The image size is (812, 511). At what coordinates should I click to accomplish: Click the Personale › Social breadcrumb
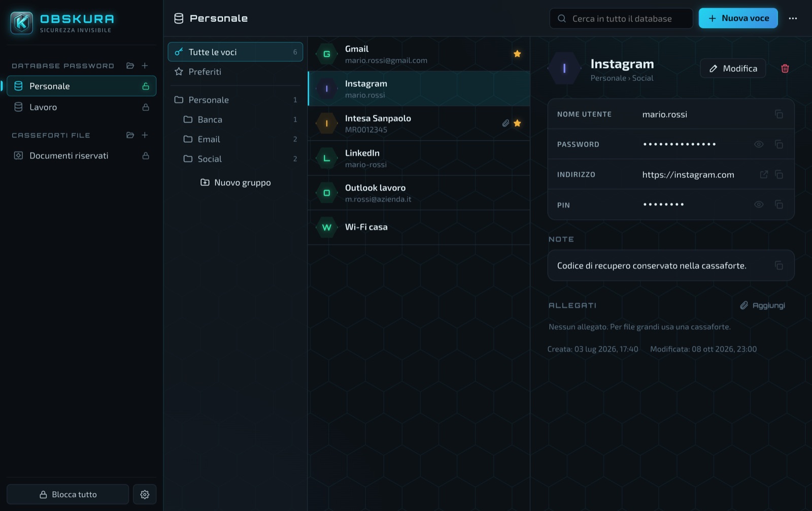[x=622, y=78]
